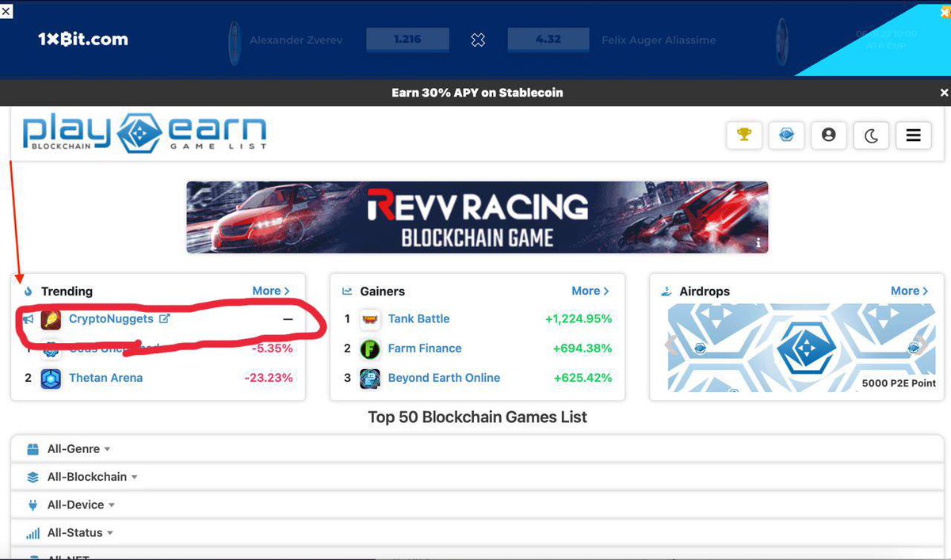951x560 pixels.
Task: Open the trophy leaderboard icon
Action: click(x=743, y=135)
